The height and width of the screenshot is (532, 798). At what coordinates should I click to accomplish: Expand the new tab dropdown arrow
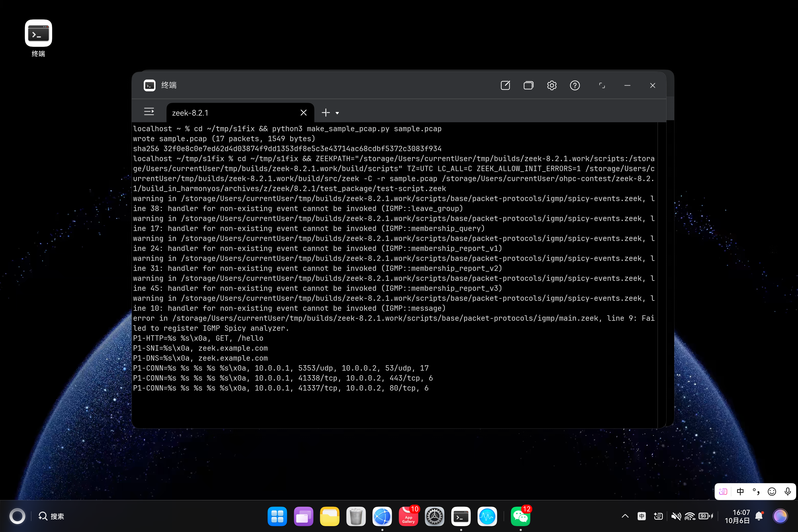click(x=337, y=113)
